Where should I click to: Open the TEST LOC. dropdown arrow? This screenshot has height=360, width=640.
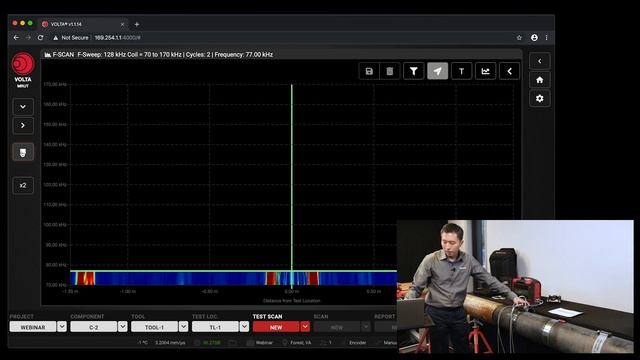tap(244, 327)
